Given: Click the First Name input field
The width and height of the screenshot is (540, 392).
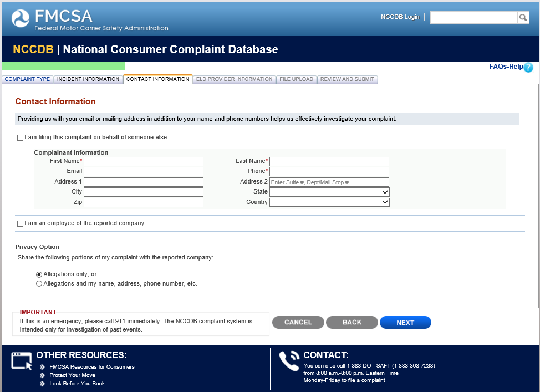Looking at the screenshot, I should click(x=144, y=161).
